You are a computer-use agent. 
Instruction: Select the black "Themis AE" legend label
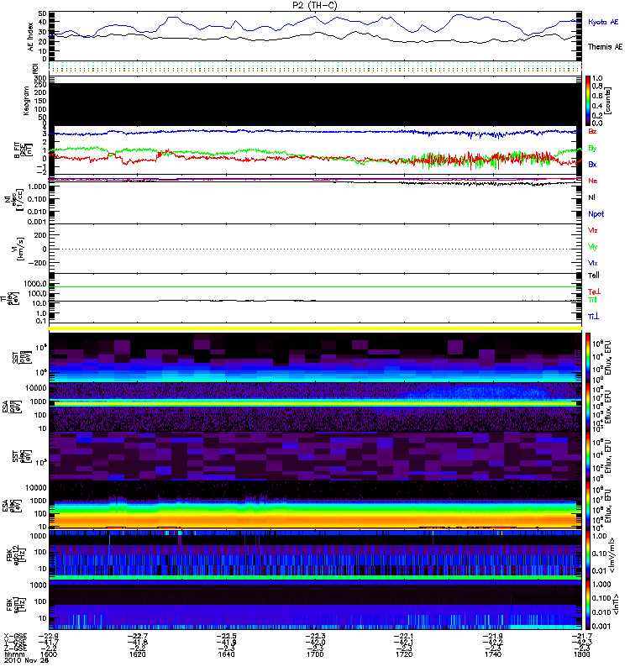[605, 47]
